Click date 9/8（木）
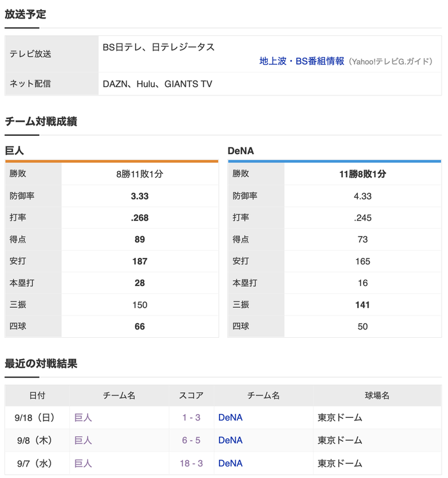 point(35,440)
